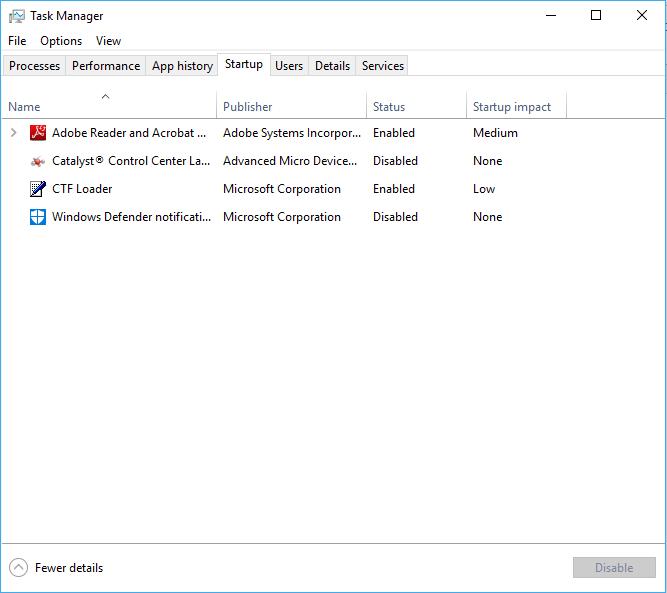Screen dimensions: 667x593
Task: Sort by the Status column header
Action: click(x=416, y=105)
